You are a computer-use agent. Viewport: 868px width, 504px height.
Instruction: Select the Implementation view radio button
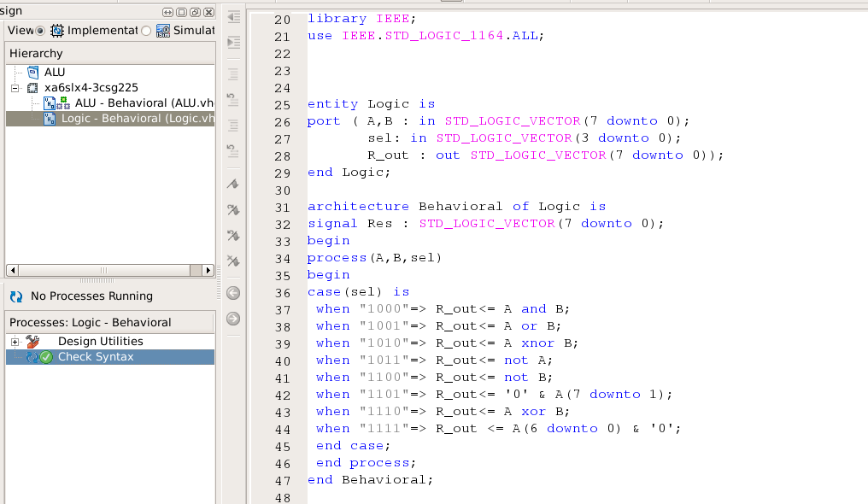pos(38,30)
